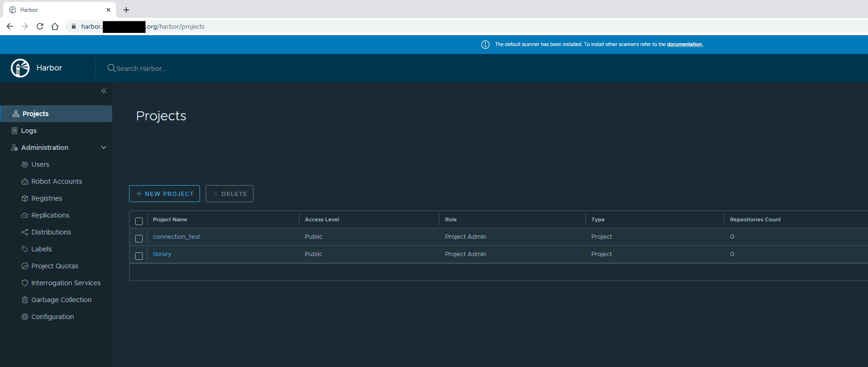Open the connection_test project link
The image size is (868, 367).
177,237
